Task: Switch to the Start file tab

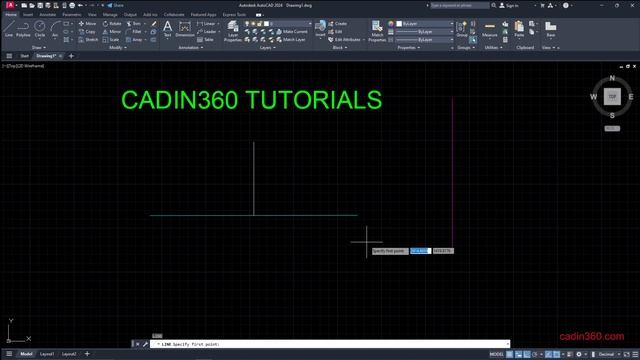Action: pyautogui.click(x=24, y=56)
